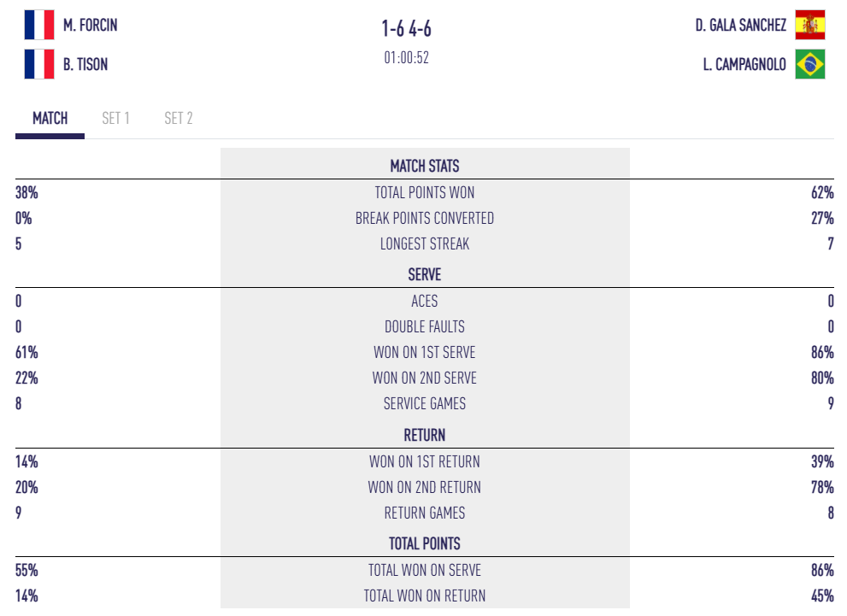Screen dimensions: 847x616
Task: Switch to the MATCH tab
Action: [x=50, y=119]
